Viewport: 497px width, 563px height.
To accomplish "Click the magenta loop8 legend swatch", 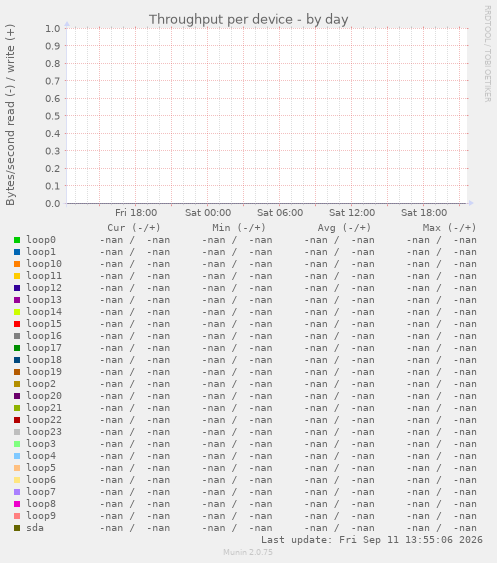I will coord(17,504).
